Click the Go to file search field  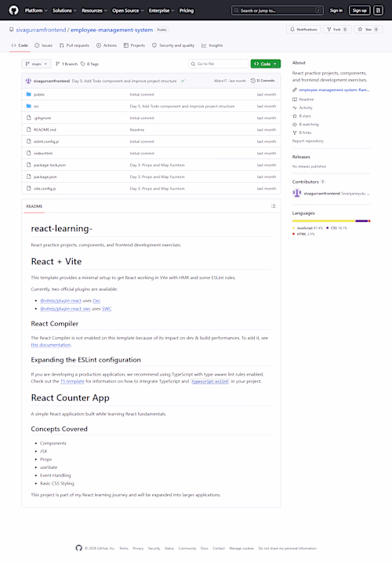pos(218,64)
